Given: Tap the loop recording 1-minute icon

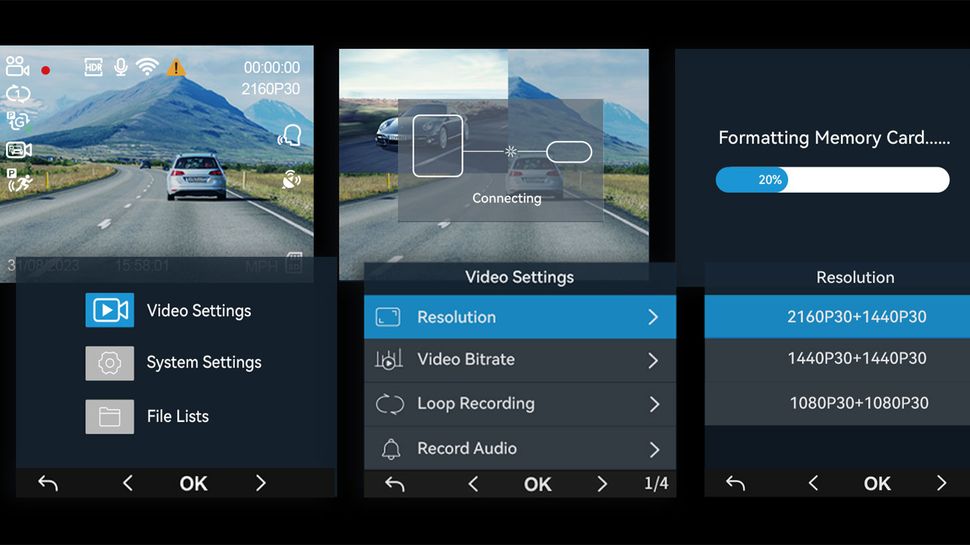Looking at the screenshot, I should 18,94.
